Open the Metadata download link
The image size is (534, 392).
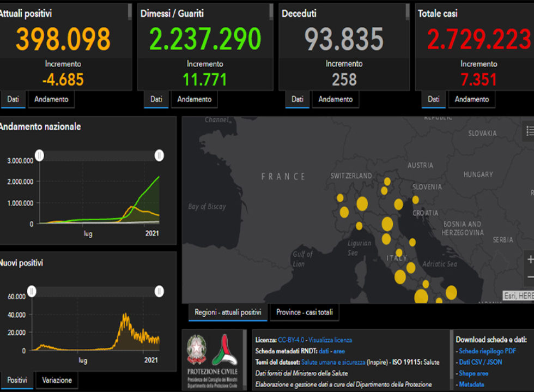click(471, 384)
